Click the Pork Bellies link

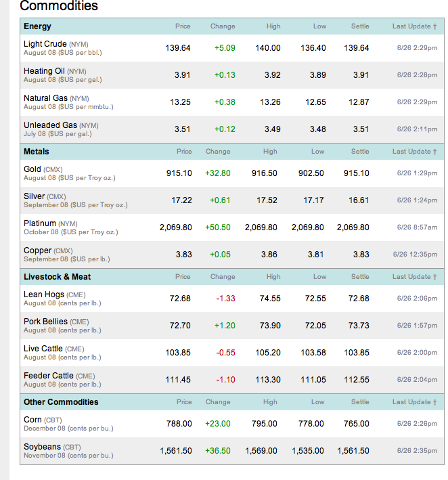[45, 322]
